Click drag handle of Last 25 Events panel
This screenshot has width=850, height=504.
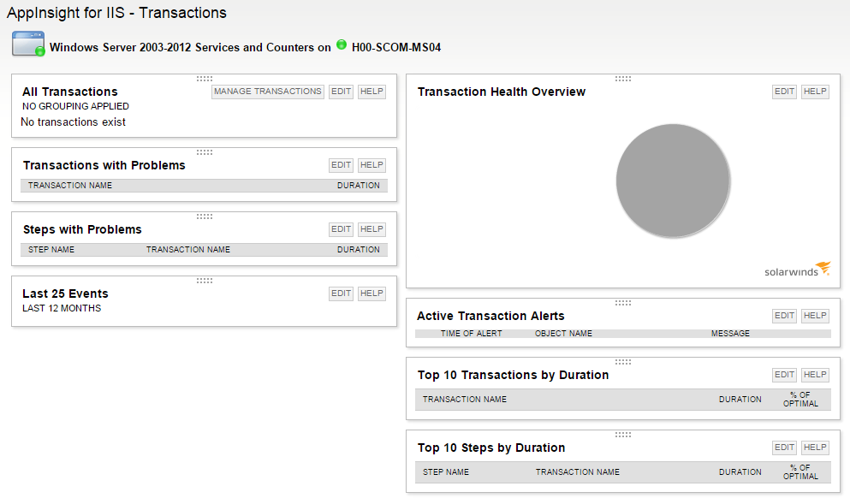click(205, 281)
